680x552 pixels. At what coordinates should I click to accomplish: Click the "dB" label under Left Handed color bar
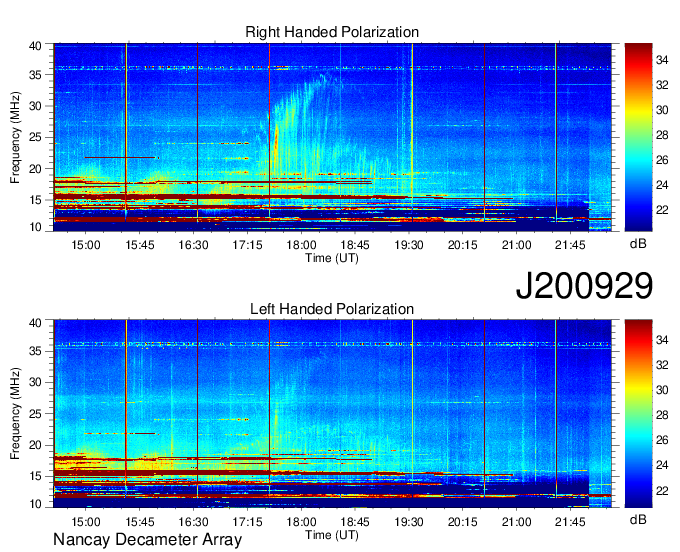coord(638,519)
